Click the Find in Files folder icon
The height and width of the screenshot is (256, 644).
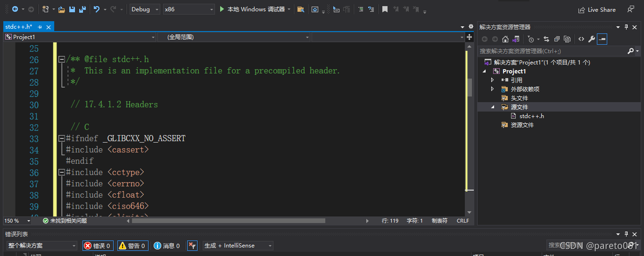click(x=301, y=9)
